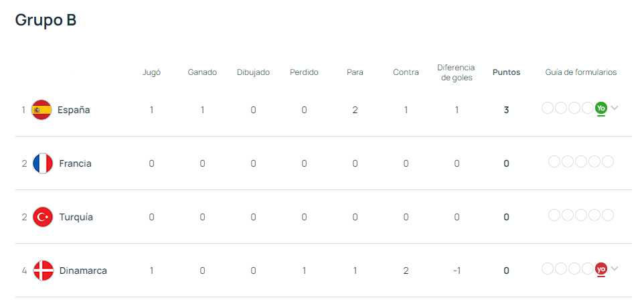Screen dimensions: 644x308
Task: Click España's green win form badge
Action: click(601, 108)
